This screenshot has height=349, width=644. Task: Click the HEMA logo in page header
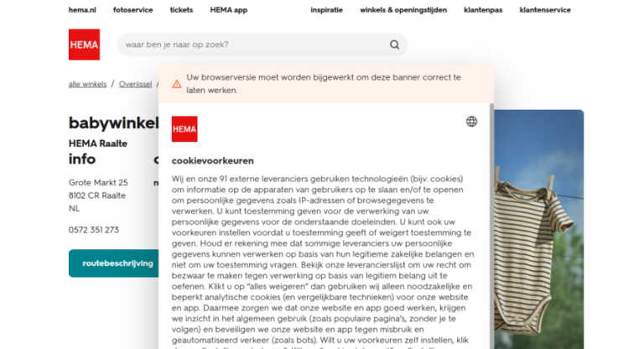pyautogui.click(x=84, y=44)
